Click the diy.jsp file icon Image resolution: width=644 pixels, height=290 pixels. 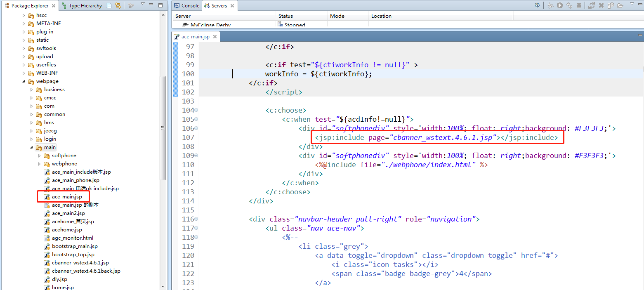(x=47, y=279)
